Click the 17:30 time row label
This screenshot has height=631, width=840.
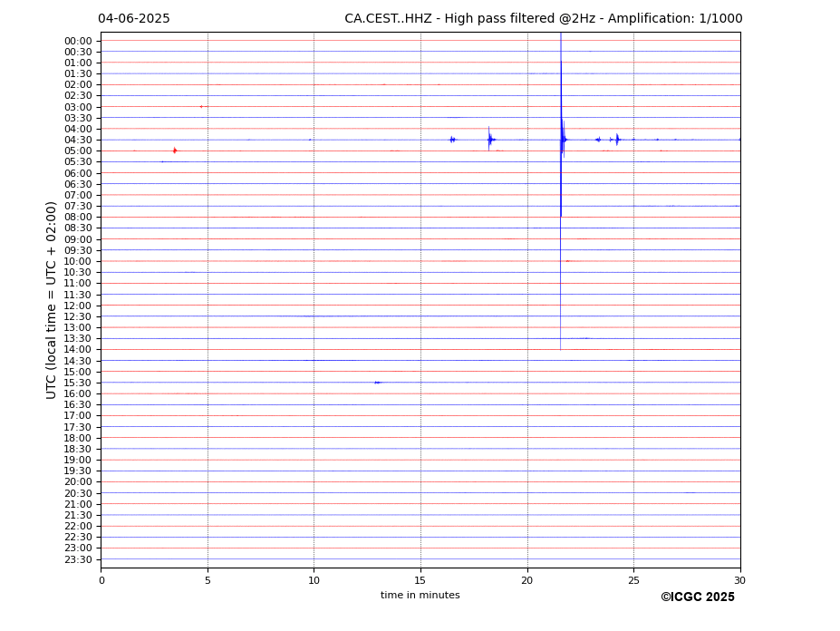coord(78,427)
